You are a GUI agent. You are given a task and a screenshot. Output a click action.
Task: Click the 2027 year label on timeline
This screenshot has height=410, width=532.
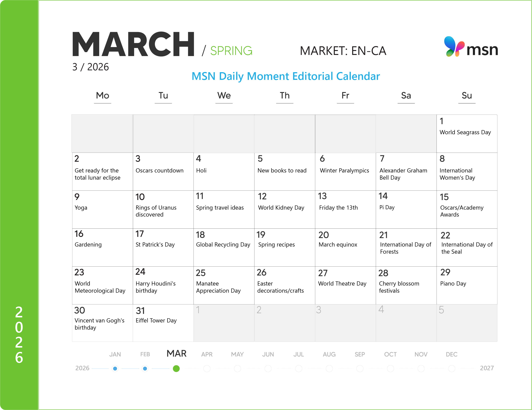pyautogui.click(x=486, y=368)
